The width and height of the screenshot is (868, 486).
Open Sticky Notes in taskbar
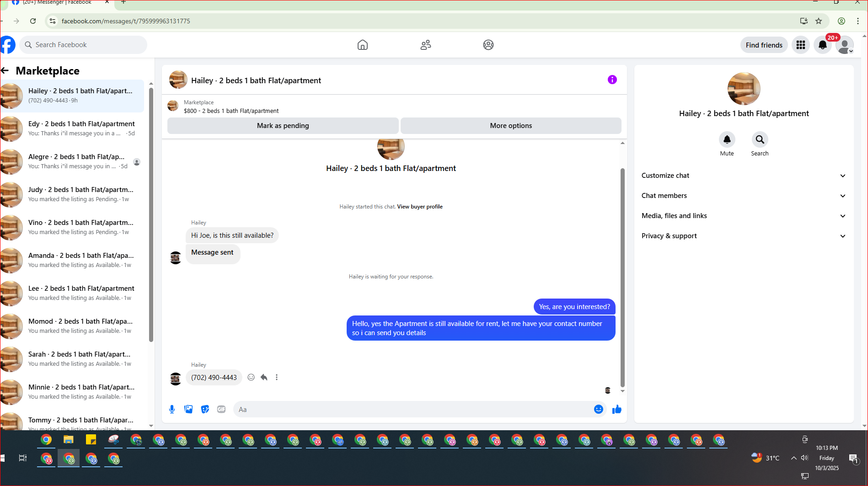[91, 440]
